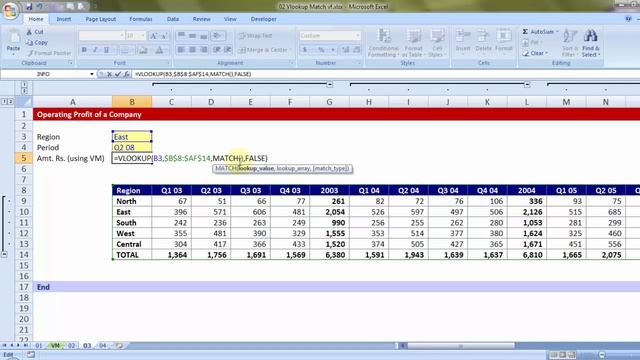Screen dimensions: 640x360
Task: Select column B header
Action: (132, 102)
